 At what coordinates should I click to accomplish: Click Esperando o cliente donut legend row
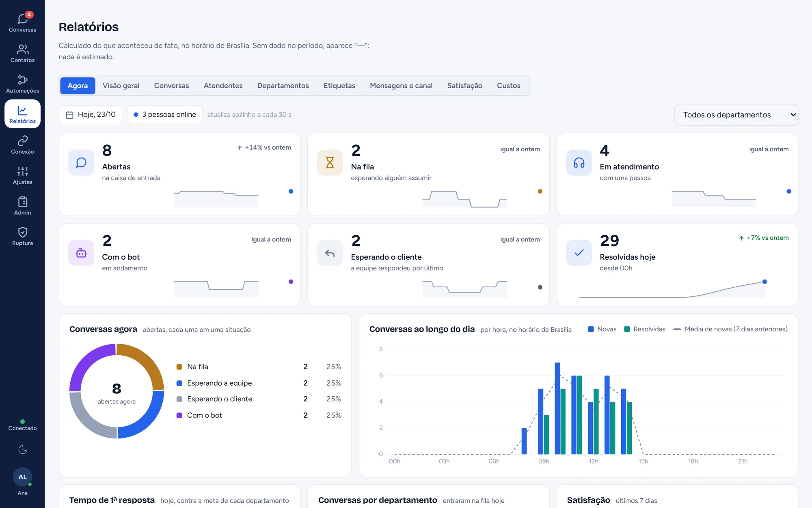259,399
